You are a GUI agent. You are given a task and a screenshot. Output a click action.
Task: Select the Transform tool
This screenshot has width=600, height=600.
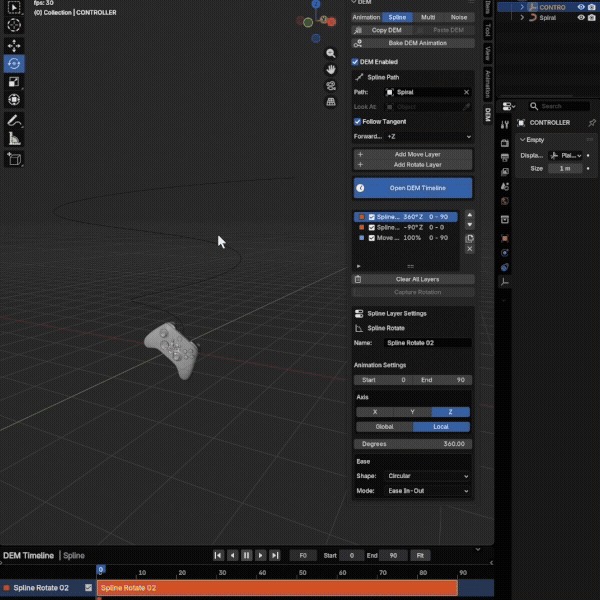tap(14, 99)
